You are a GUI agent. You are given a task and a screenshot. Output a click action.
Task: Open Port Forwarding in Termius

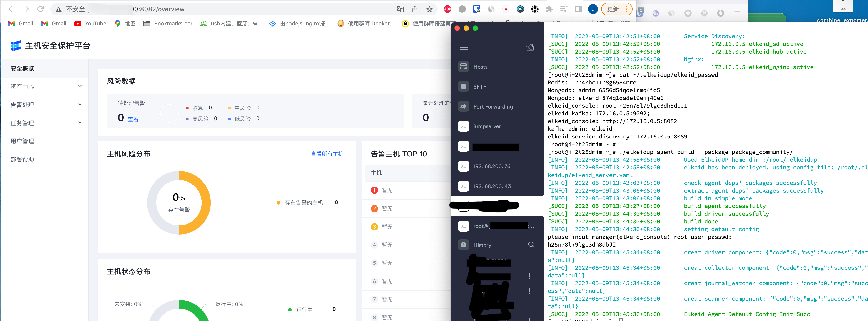[x=493, y=107]
